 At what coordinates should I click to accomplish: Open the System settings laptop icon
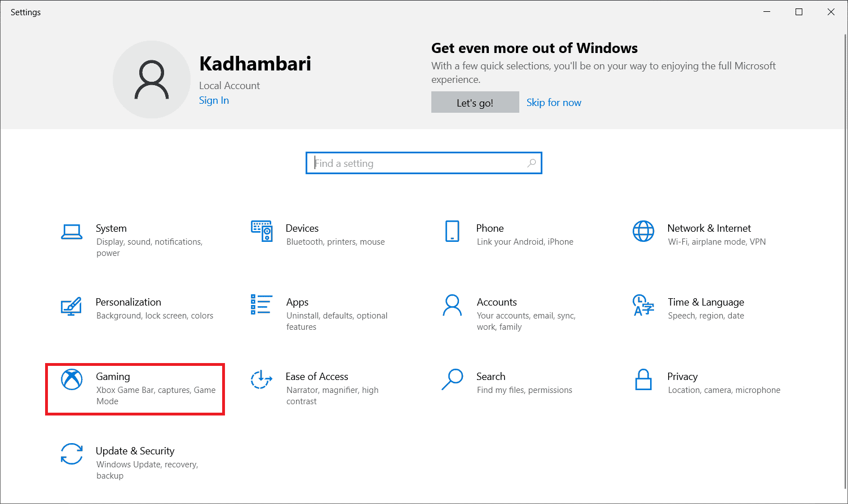[x=72, y=232]
